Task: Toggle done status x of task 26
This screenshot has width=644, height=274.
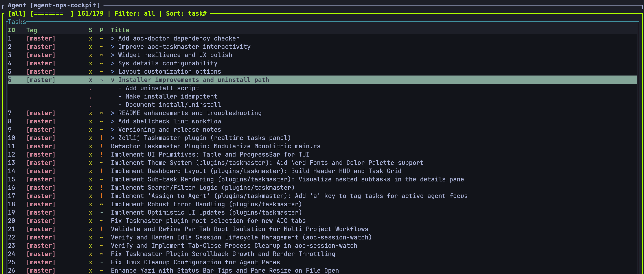Action: click(x=90, y=271)
